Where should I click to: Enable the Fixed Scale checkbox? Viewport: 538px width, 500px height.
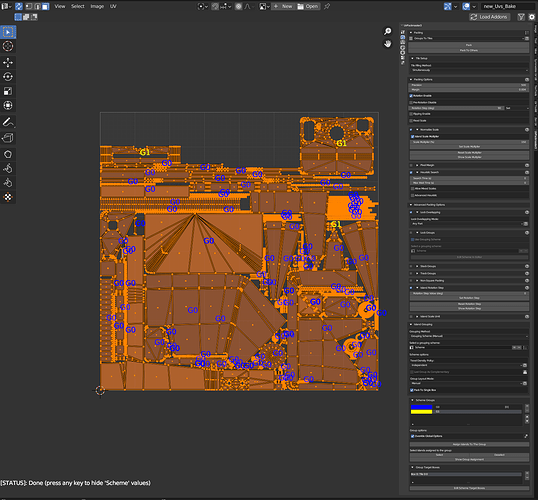tap(411, 120)
